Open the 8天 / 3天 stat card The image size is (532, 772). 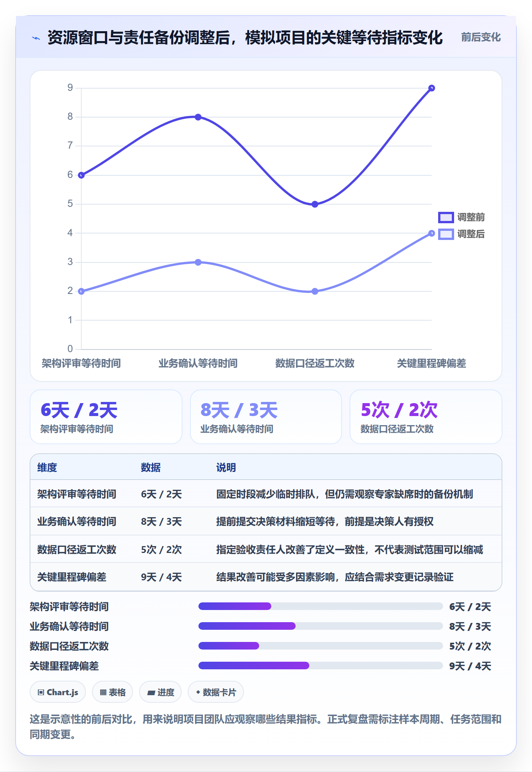(x=266, y=417)
